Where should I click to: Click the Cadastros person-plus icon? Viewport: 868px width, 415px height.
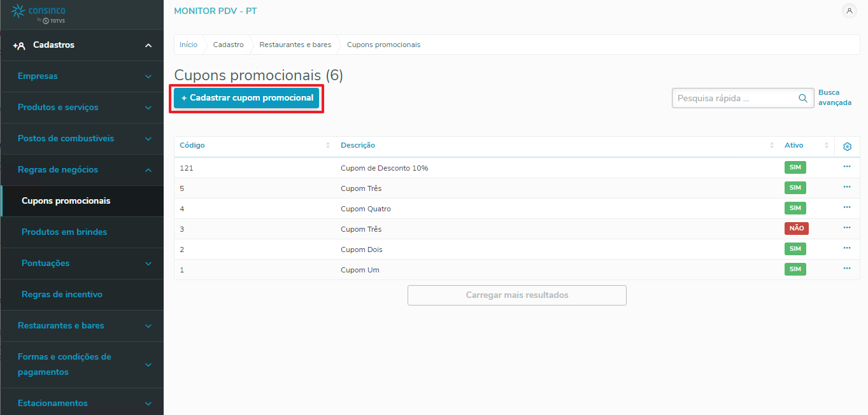pyautogui.click(x=19, y=45)
